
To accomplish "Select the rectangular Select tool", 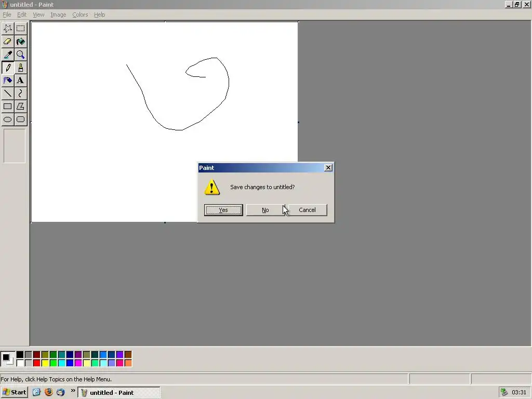I will (x=21, y=29).
